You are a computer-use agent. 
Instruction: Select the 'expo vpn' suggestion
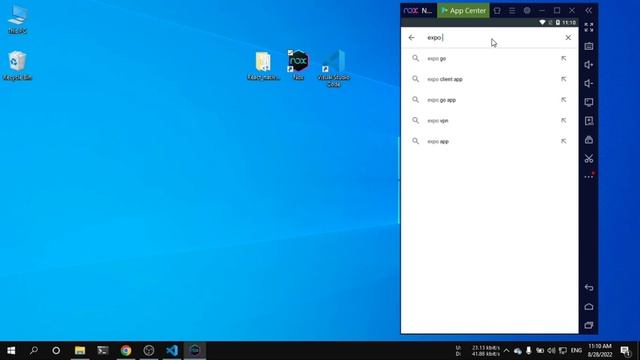pyautogui.click(x=489, y=120)
